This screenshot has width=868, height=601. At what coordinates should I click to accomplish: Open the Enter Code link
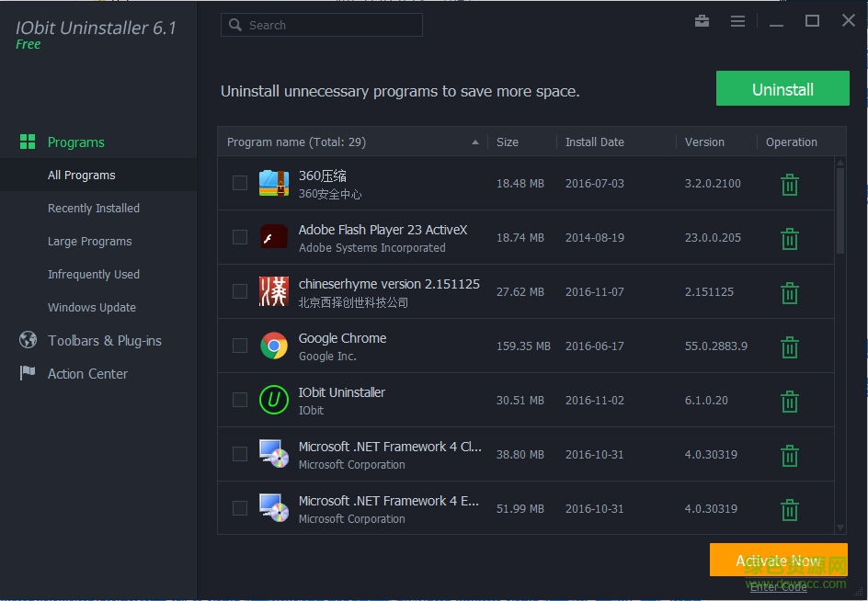pos(778,586)
